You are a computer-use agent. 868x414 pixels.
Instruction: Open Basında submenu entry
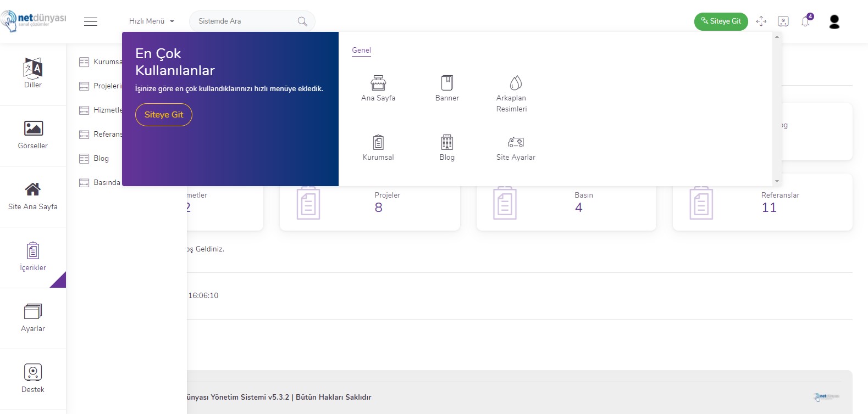pos(99,183)
